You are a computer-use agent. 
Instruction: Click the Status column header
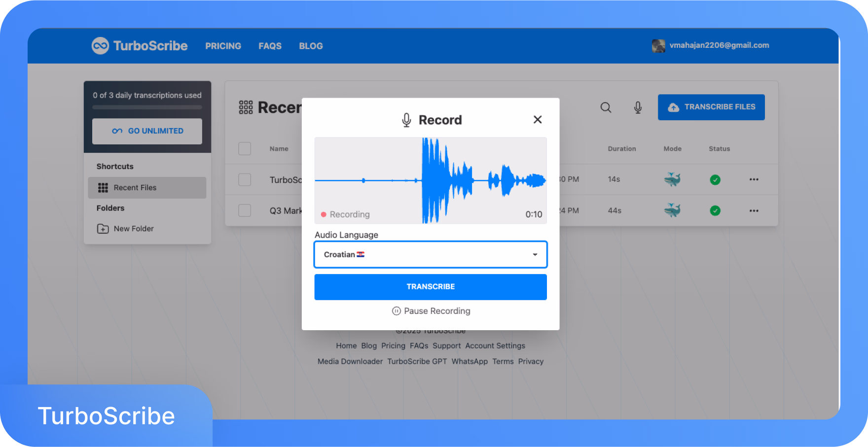(720, 149)
